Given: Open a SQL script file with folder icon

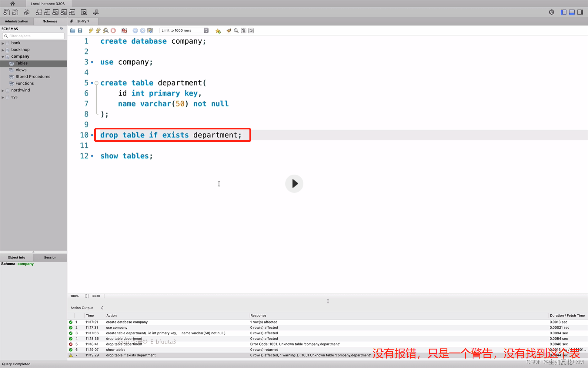Looking at the screenshot, I should tap(73, 31).
